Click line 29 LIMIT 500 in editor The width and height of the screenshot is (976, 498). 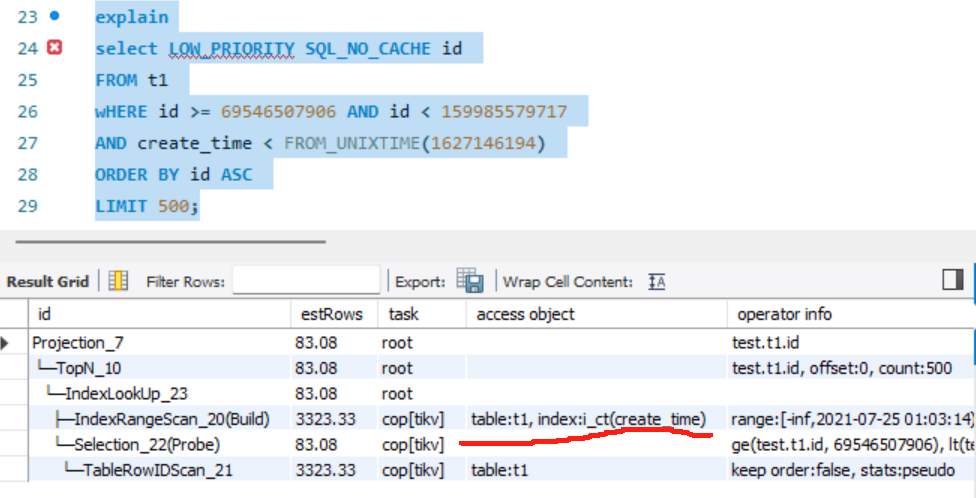(147, 206)
